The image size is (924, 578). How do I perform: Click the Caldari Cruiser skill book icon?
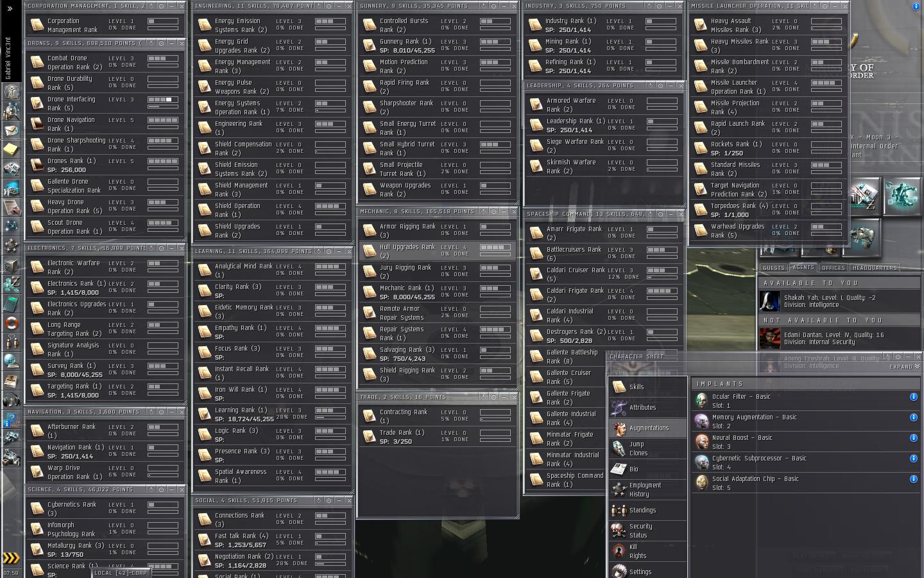[536, 274]
